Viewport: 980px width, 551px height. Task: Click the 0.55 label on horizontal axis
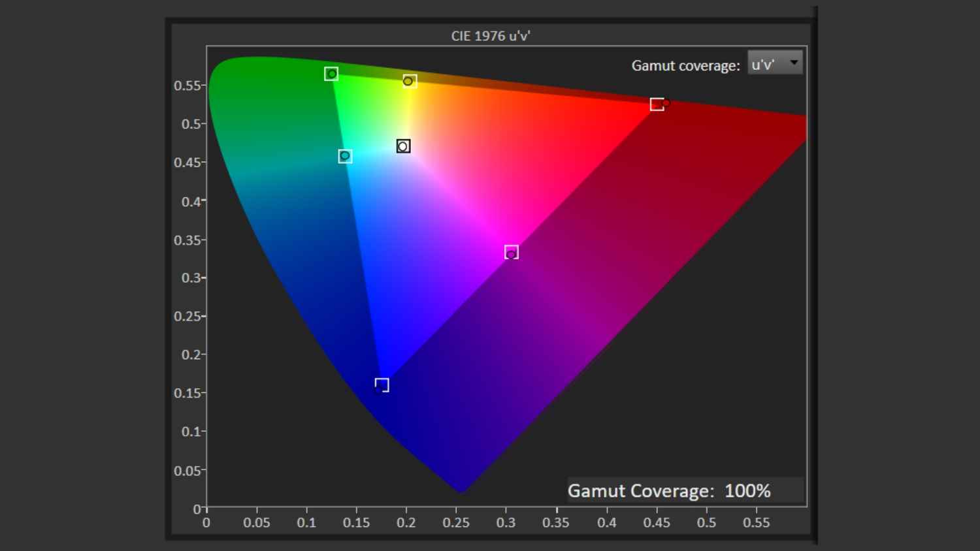click(x=757, y=523)
